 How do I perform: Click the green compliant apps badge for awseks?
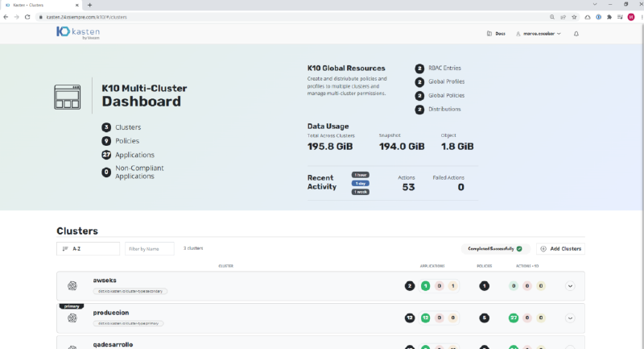(x=426, y=285)
